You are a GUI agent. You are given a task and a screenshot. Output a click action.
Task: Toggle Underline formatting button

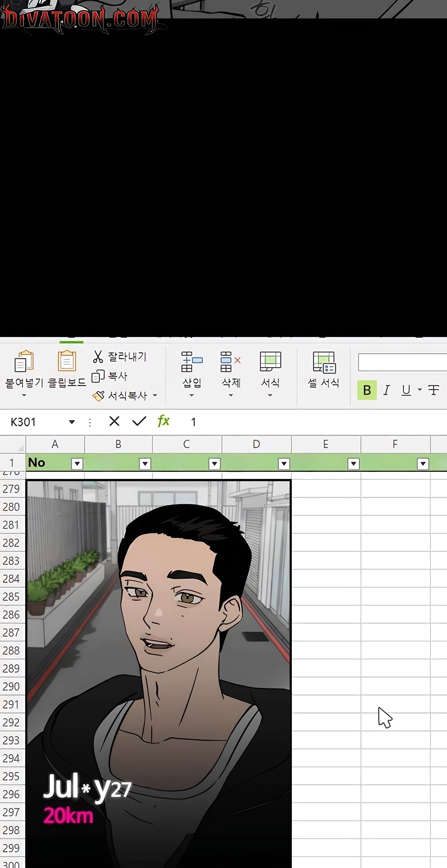pyautogui.click(x=406, y=390)
